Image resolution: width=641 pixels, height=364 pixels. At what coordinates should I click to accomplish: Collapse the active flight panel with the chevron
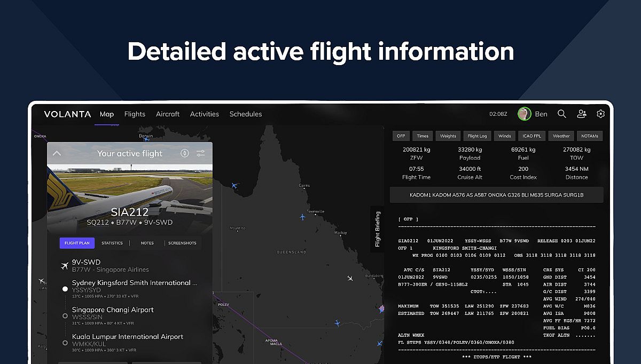tap(57, 153)
